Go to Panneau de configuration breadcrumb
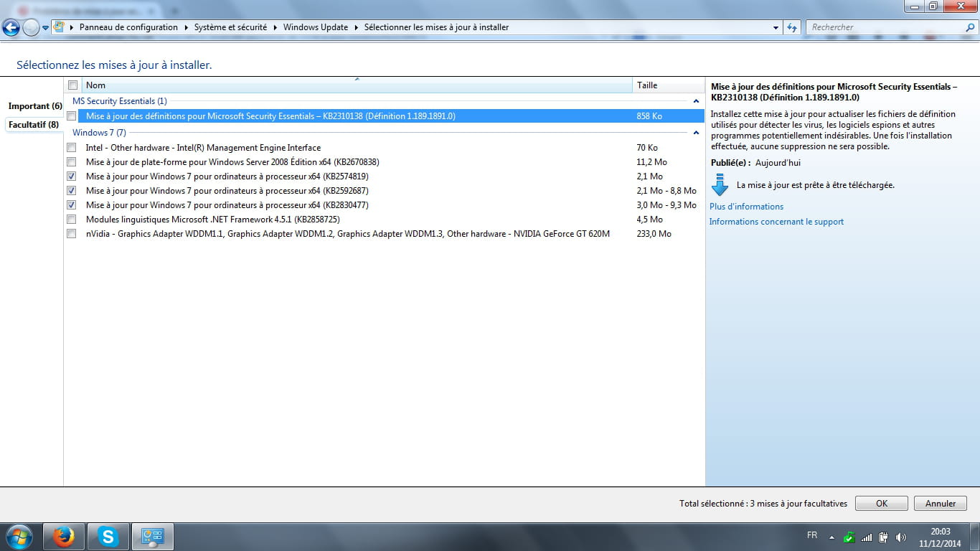Viewport: 980px width, 551px height. click(x=128, y=27)
